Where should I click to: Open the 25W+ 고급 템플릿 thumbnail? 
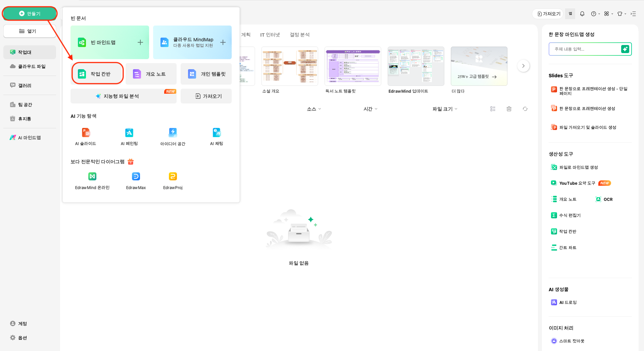pos(479,66)
